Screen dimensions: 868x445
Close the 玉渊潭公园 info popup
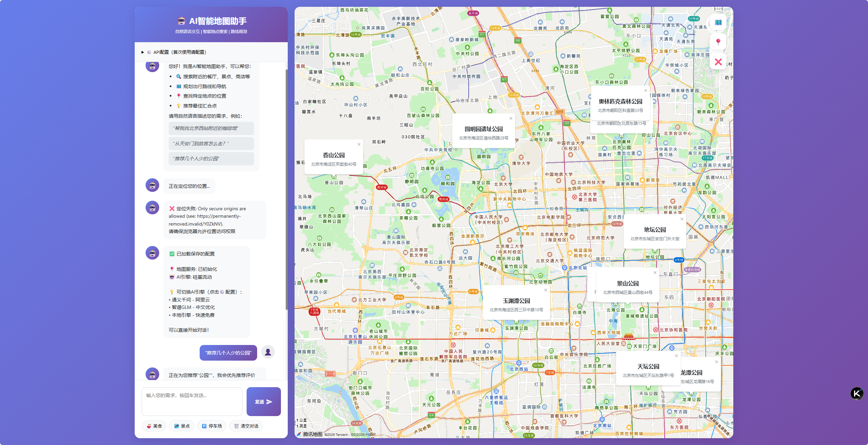pyautogui.click(x=546, y=290)
